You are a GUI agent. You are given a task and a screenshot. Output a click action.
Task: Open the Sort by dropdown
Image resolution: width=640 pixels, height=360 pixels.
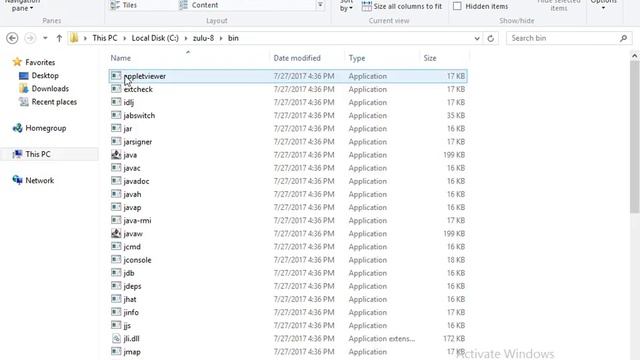click(x=346, y=6)
